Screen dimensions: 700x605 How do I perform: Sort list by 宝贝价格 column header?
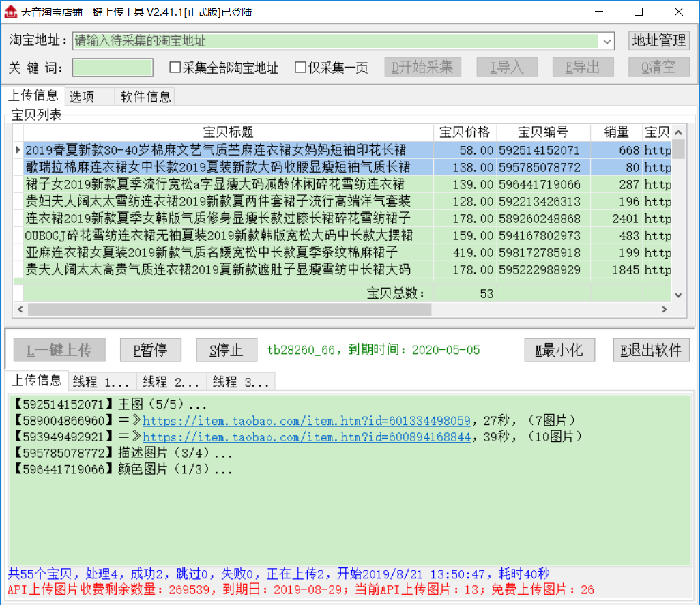[465, 132]
